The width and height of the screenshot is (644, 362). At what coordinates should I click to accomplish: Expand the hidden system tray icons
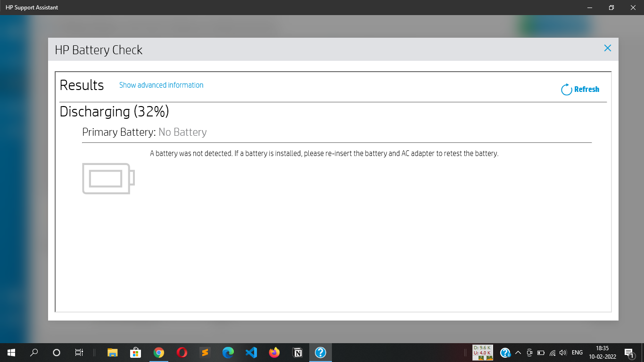pos(518,353)
